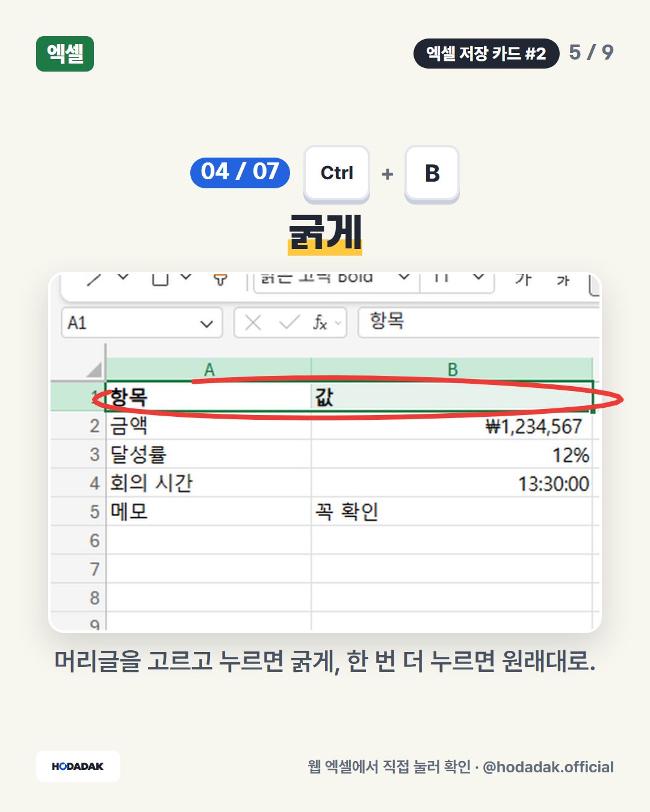Click the Ctrl keycap
The width and height of the screenshot is (650, 812).
[x=336, y=174]
